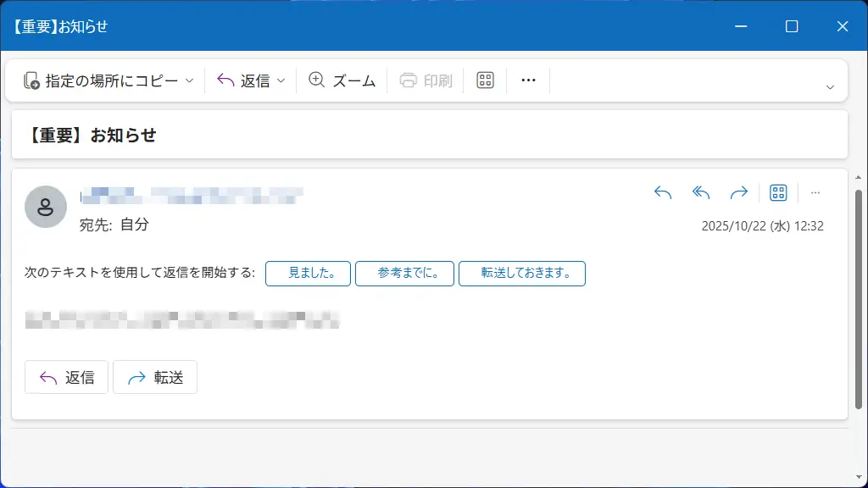Open the toolbar's more options ellipsis
Viewport: 868px width, 488px height.
[528, 80]
